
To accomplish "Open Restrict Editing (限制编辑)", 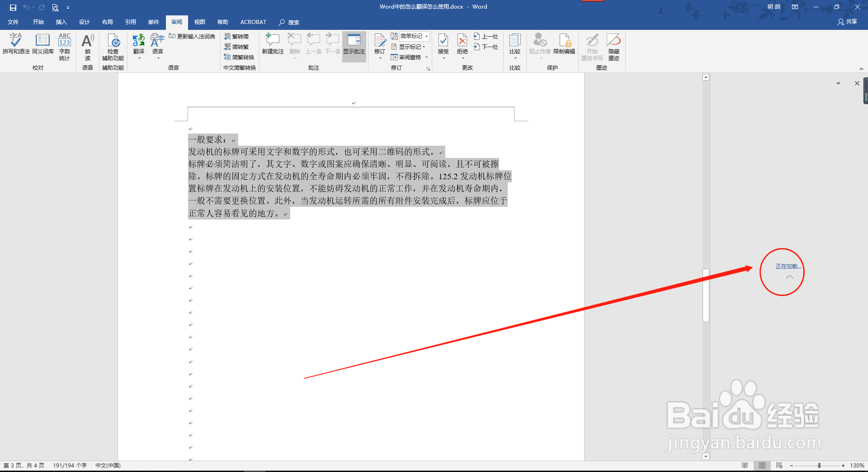I will click(564, 44).
